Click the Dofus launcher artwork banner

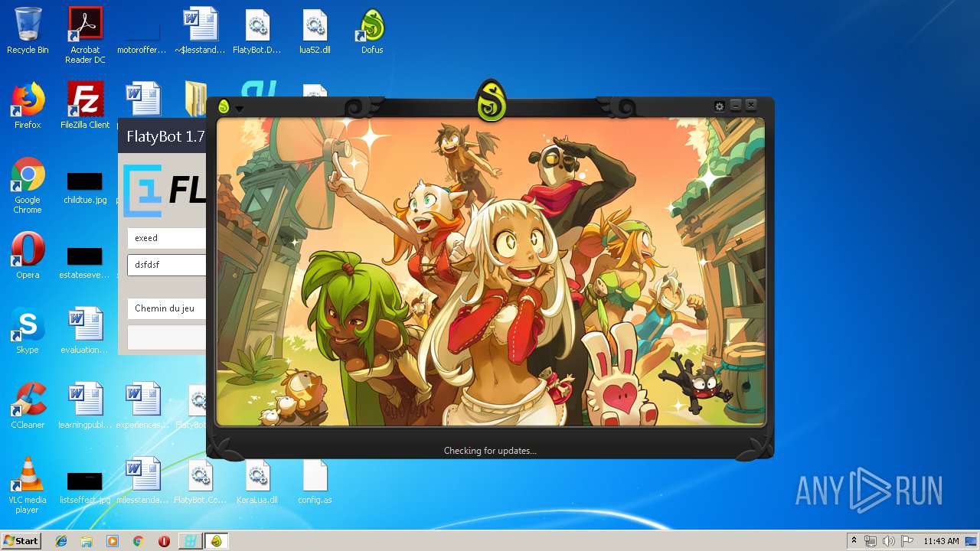tap(491, 272)
